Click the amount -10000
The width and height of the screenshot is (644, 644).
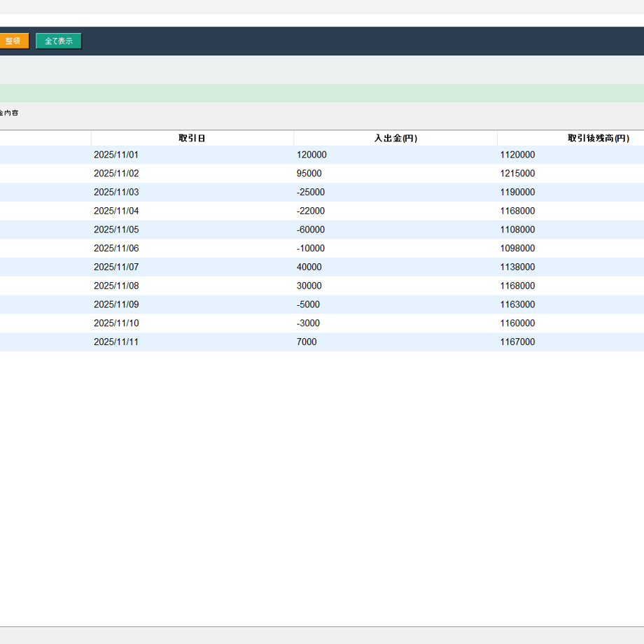(311, 248)
